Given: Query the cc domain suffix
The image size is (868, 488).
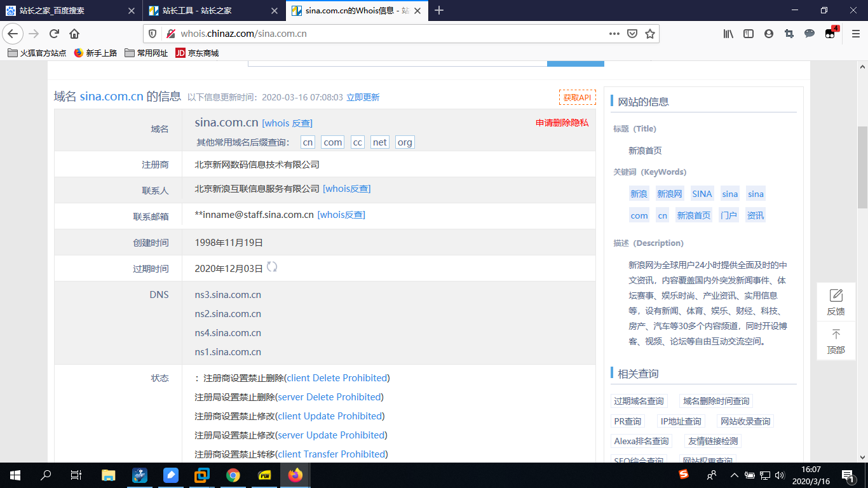Looking at the screenshot, I should [x=358, y=142].
